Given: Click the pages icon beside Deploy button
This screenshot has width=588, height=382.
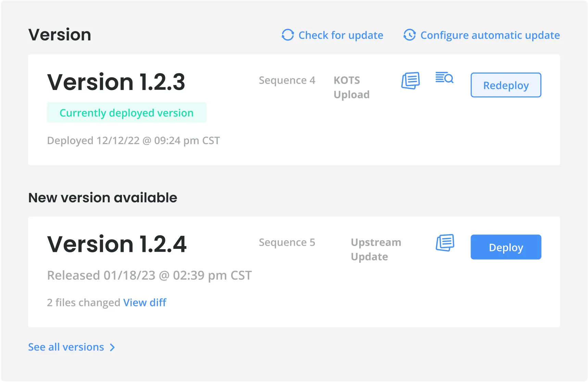Looking at the screenshot, I should tap(445, 243).
